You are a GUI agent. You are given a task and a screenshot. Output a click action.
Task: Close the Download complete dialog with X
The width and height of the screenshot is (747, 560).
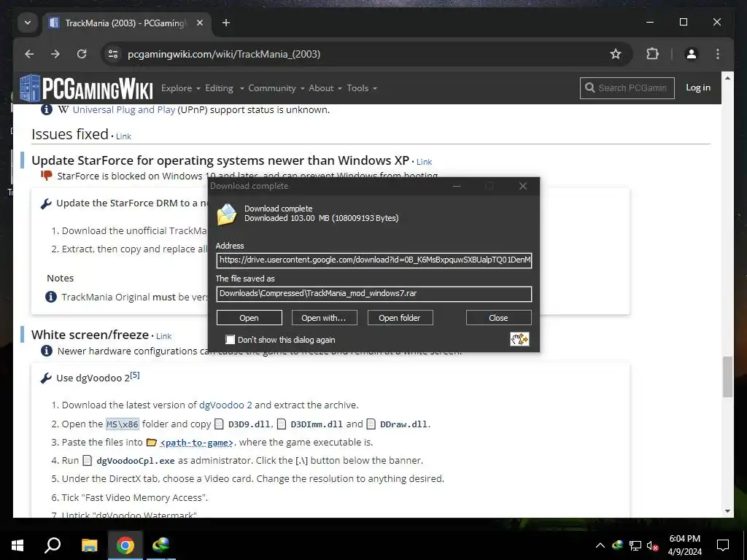point(522,186)
